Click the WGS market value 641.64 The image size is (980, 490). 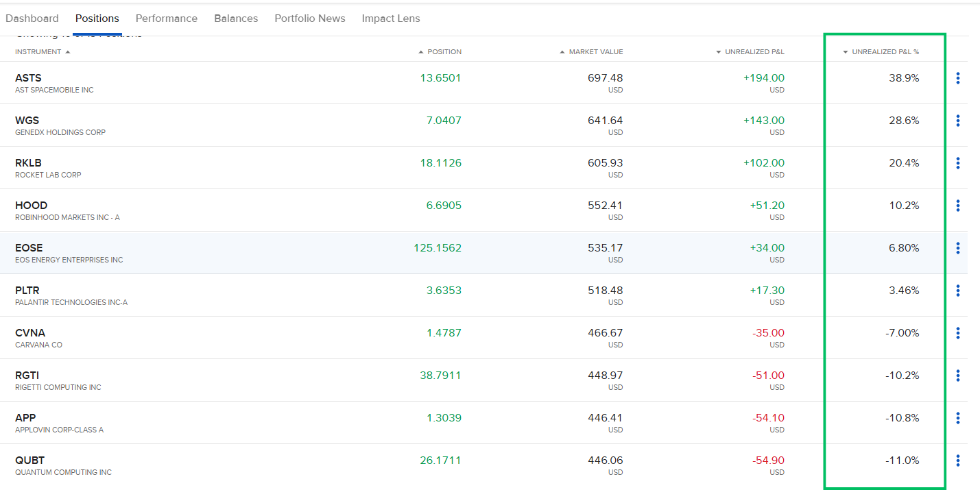point(606,121)
